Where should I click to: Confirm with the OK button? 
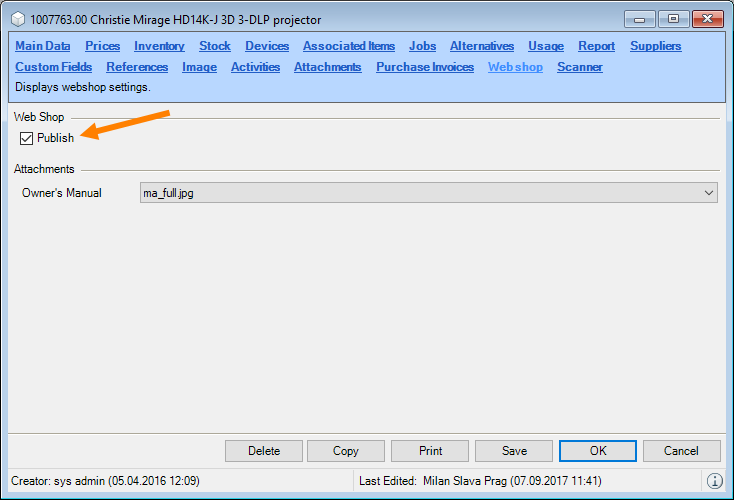point(598,451)
